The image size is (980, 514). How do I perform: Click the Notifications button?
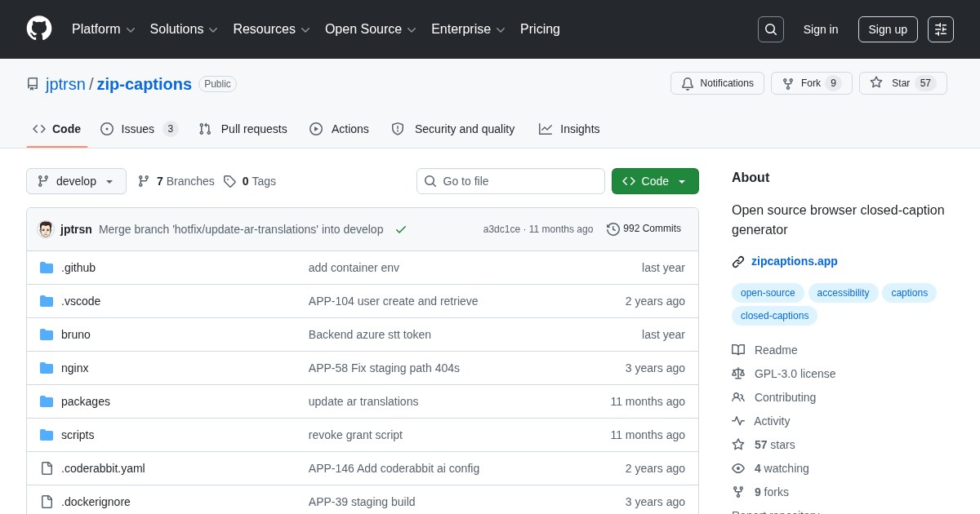717,83
